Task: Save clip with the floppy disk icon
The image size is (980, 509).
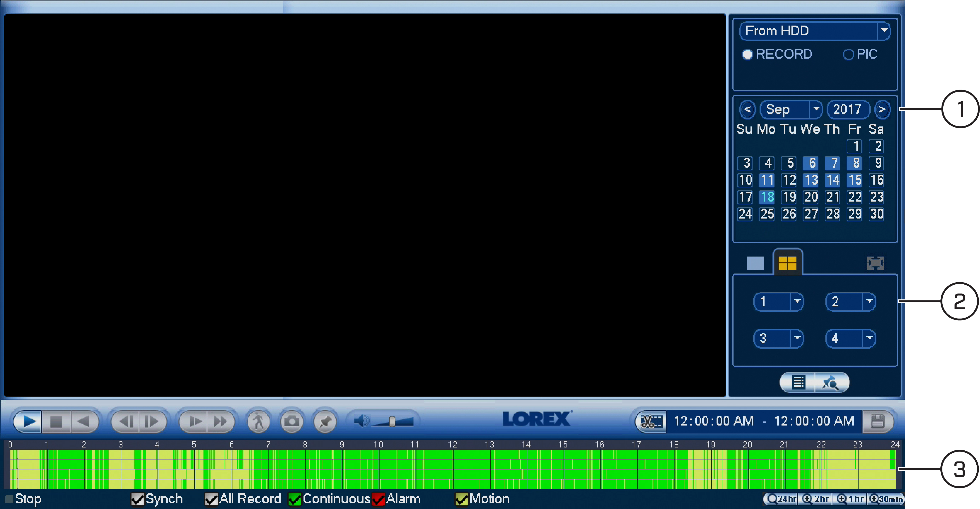Action: [x=877, y=421]
